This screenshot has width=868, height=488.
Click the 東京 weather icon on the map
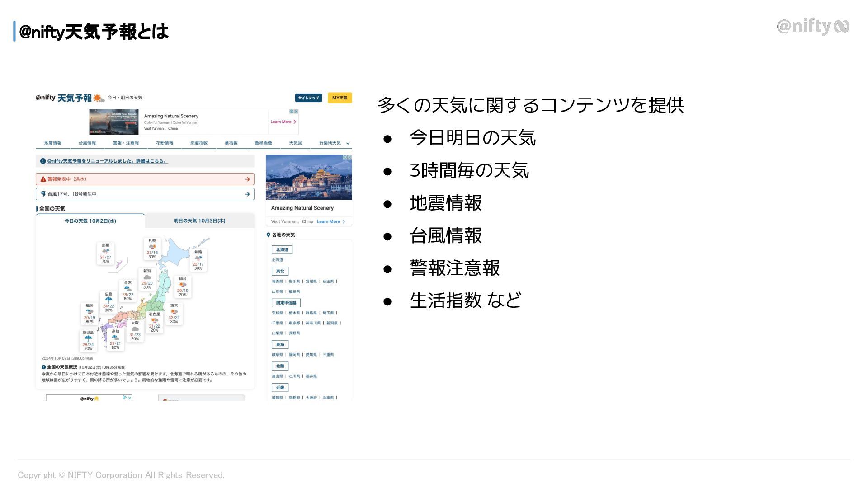174,312
